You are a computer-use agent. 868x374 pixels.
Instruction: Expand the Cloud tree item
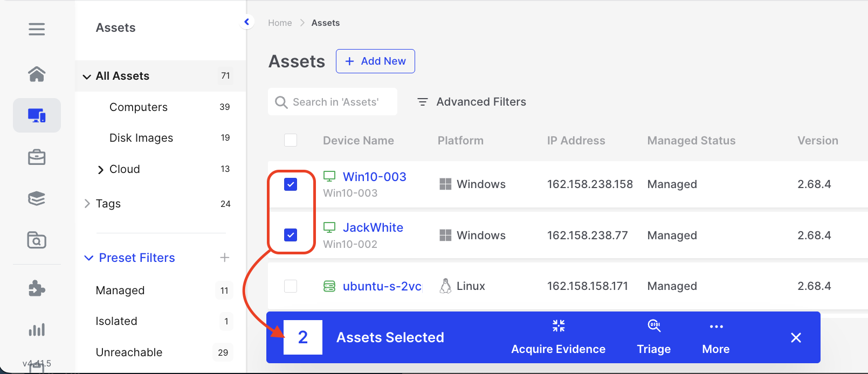click(100, 170)
